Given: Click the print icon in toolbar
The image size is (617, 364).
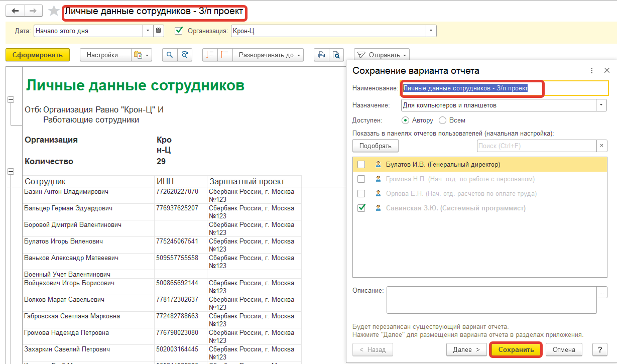Looking at the screenshot, I should point(321,55).
